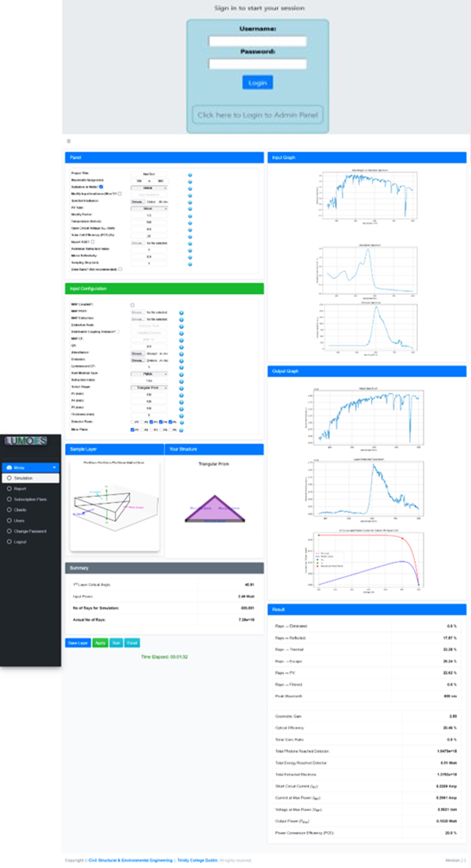Click the Username input field
Image resolution: width=471 pixels, height=868 pixels.
pos(258,41)
